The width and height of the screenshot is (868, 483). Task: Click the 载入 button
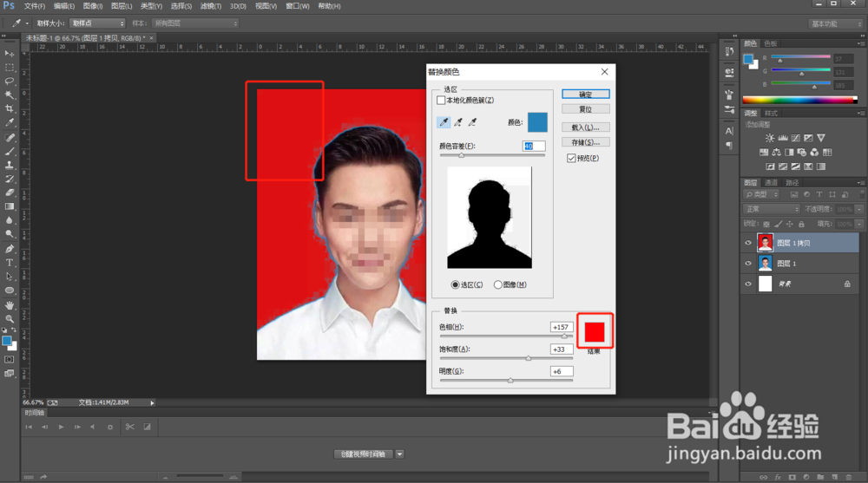[x=586, y=127]
